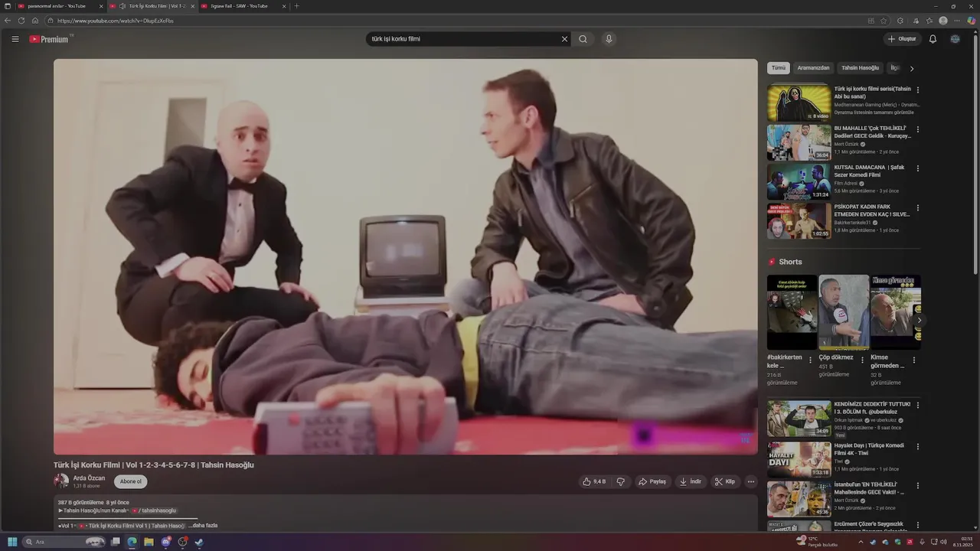980x551 pixels.
Task: Open the Copilot sidebar icon
Action: [x=972, y=21]
